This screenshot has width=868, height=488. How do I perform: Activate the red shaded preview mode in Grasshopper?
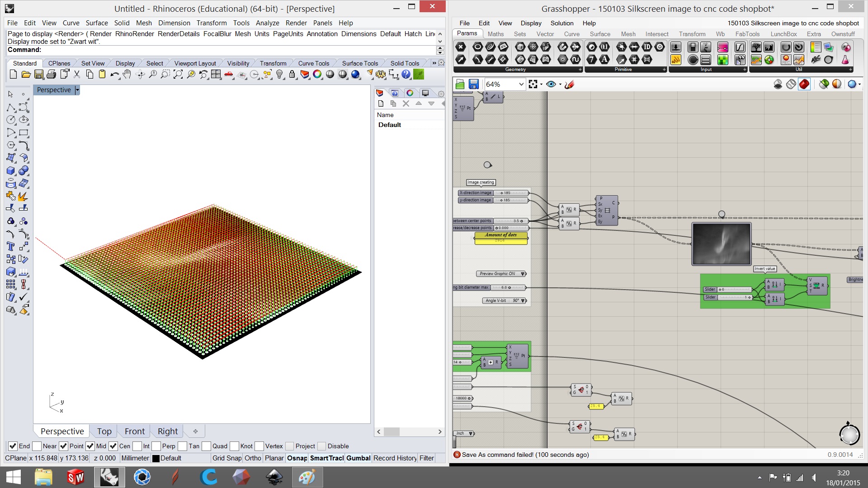pos(804,84)
